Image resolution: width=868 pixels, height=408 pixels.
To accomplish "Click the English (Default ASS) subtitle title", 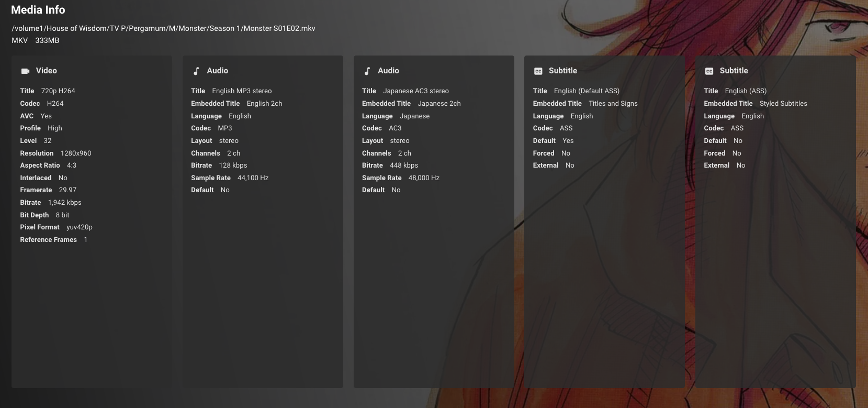I will (x=587, y=91).
